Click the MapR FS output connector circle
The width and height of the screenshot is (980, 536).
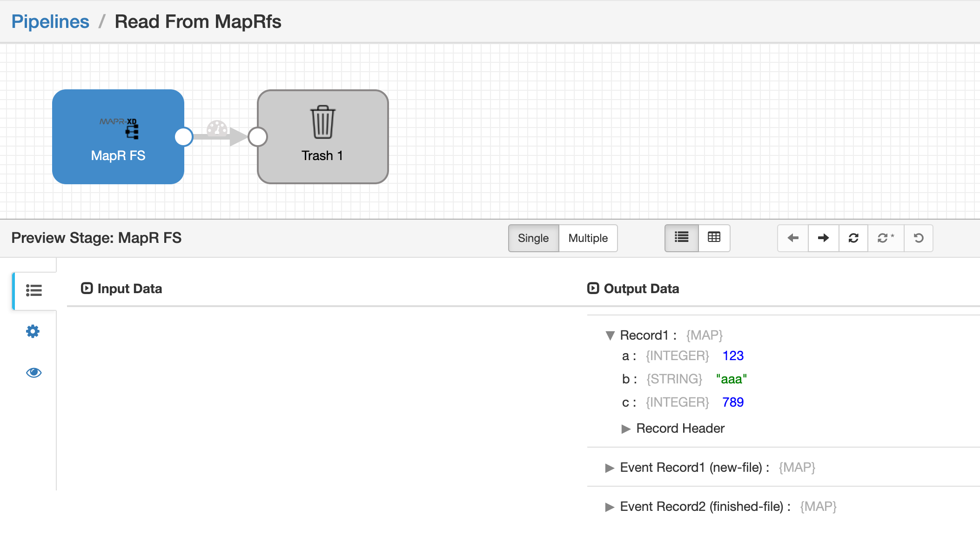(184, 137)
